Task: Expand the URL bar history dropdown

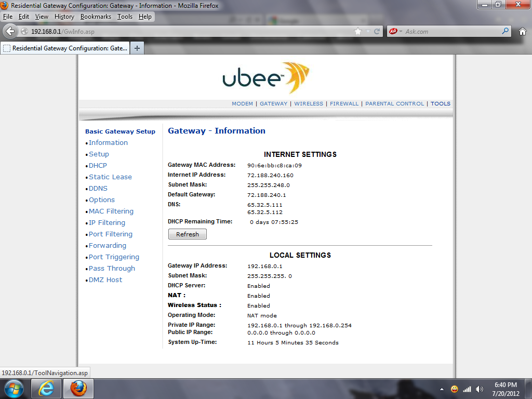Action: [368, 31]
